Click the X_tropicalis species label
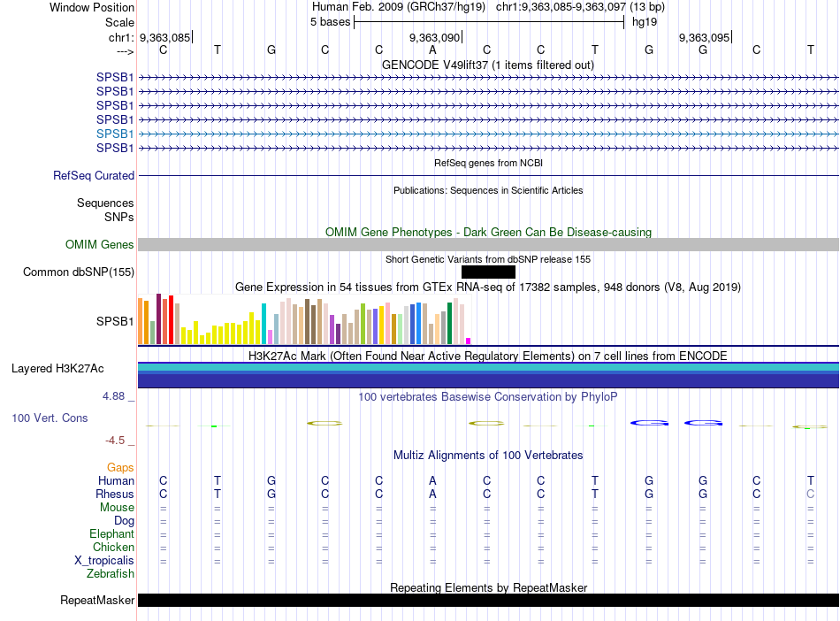Viewport: 840px width, 621px height. 104,561
